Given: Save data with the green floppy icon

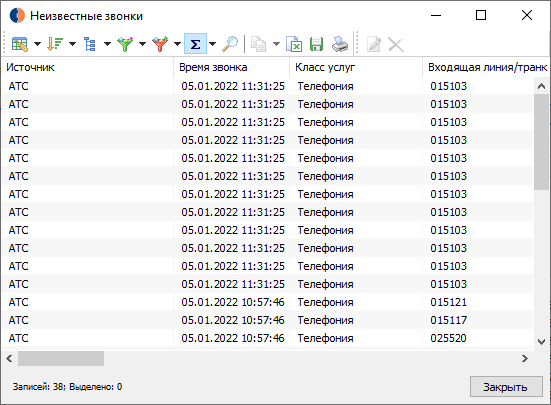Looking at the screenshot, I should pyautogui.click(x=316, y=44).
